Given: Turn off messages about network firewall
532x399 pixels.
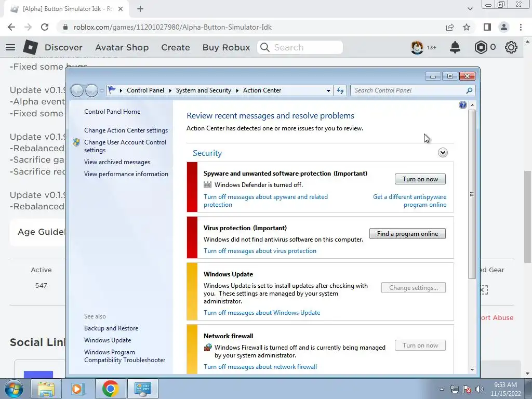Looking at the screenshot, I should [260, 367].
